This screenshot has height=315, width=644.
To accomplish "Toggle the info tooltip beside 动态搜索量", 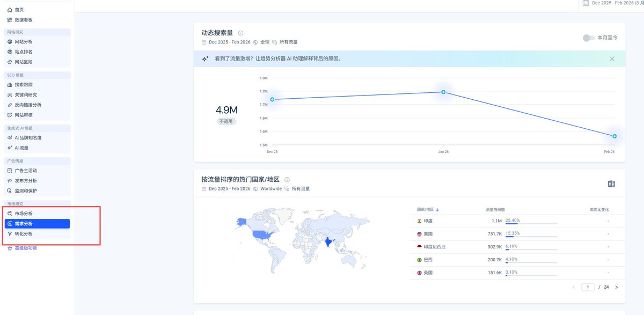I will point(239,33).
